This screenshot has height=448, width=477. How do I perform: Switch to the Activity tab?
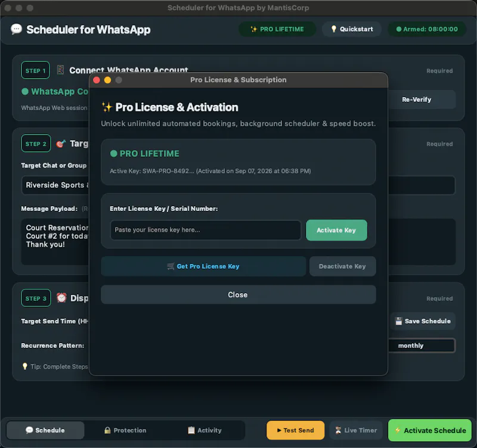tap(205, 430)
